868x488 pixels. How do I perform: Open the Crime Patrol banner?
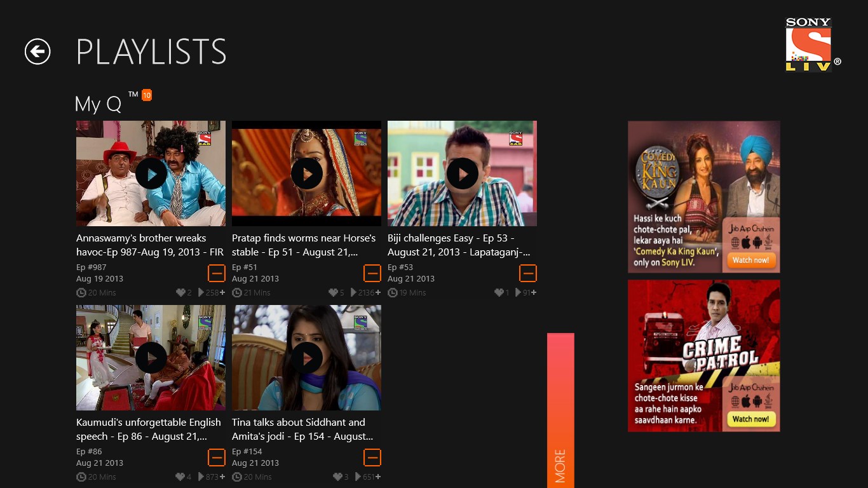point(704,356)
